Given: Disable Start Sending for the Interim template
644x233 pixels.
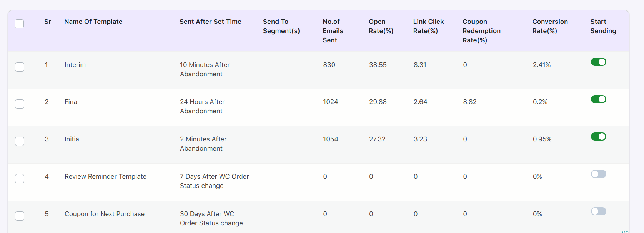Looking at the screenshot, I should [599, 62].
